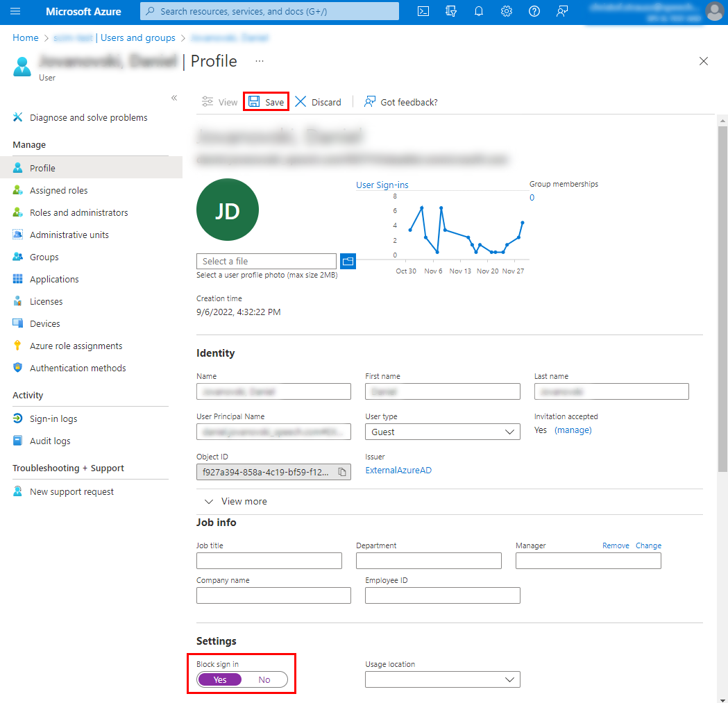Click the Select a file input
The height and width of the screenshot is (703, 728).
[266, 262]
